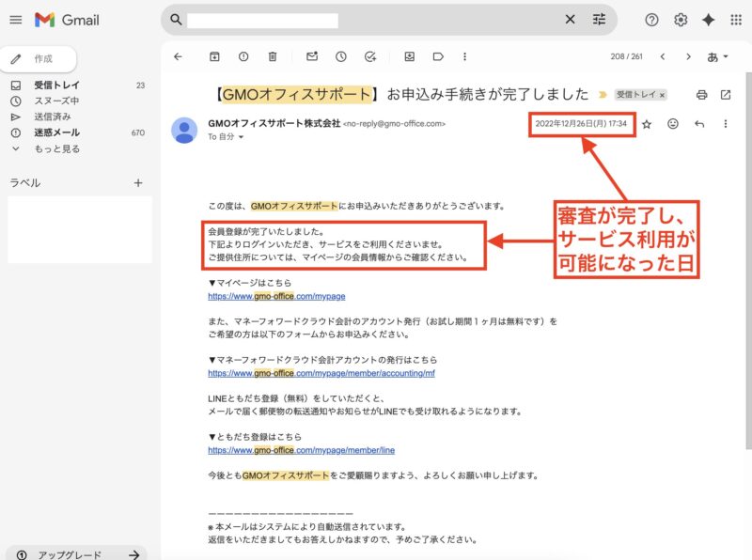This screenshot has height=560, width=752.
Task: Click the sender's avatar
Action: 184,131
